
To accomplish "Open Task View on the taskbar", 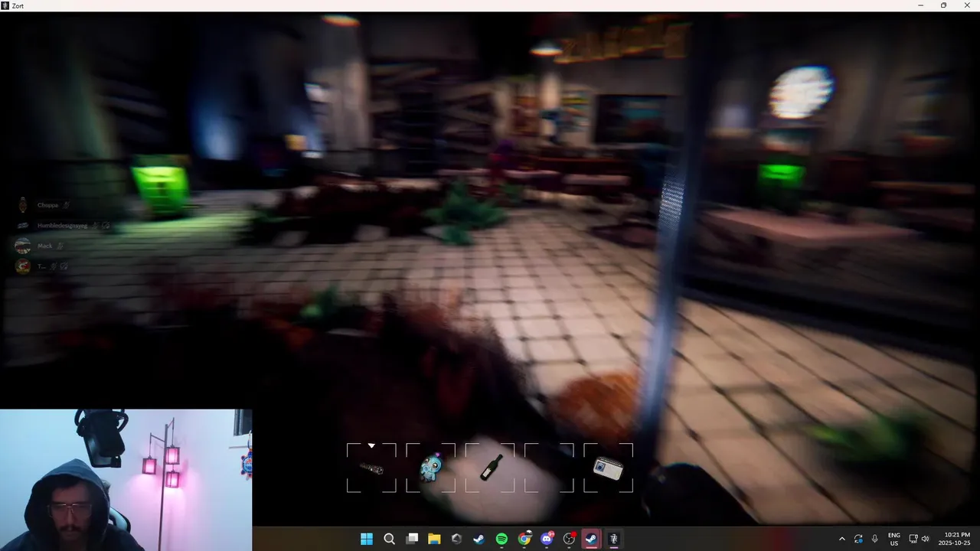I will pyautogui.click(x=412, y=539).
